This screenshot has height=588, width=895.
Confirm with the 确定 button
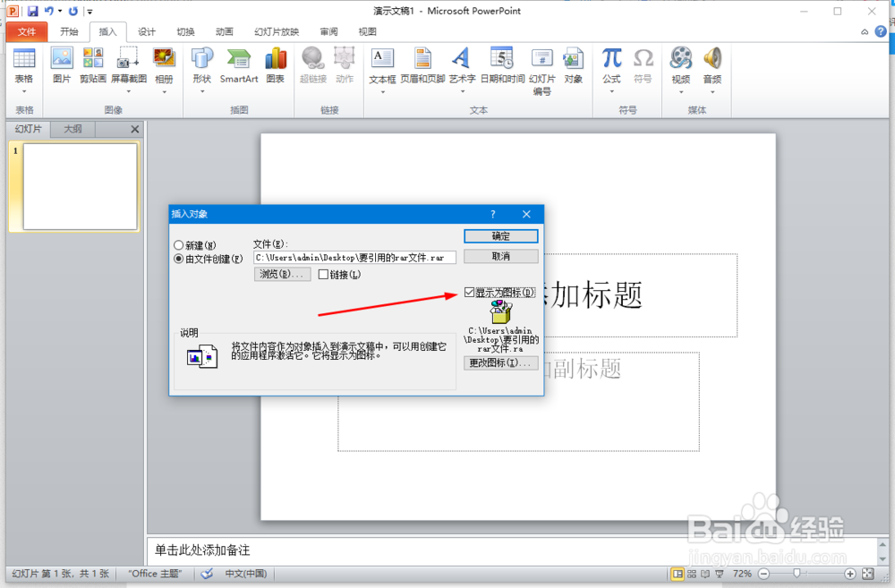click(x=500, y=235)
